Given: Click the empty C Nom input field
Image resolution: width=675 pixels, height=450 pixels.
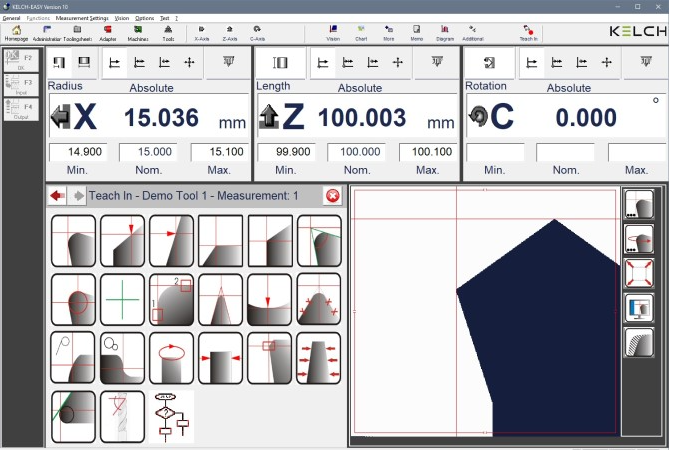Looking at the screenshot, I should [x=565, y=152].
